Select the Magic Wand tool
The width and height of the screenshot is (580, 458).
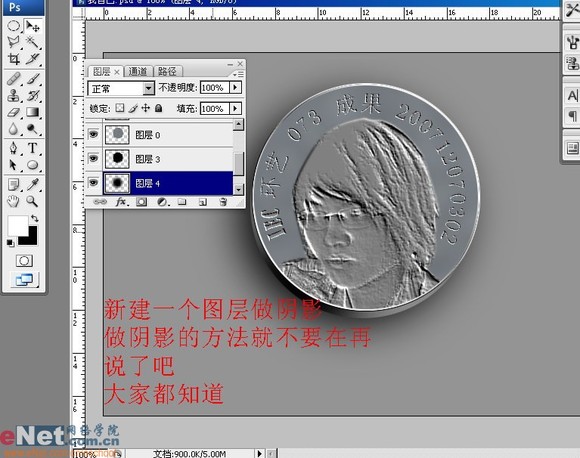point(33,43)
